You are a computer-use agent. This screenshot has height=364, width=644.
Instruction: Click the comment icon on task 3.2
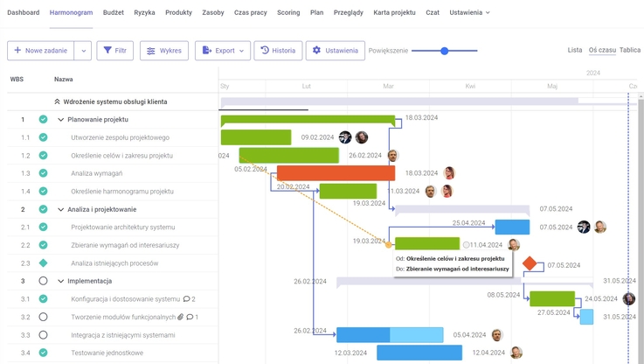pyautogui.click(x=190, y=317)
